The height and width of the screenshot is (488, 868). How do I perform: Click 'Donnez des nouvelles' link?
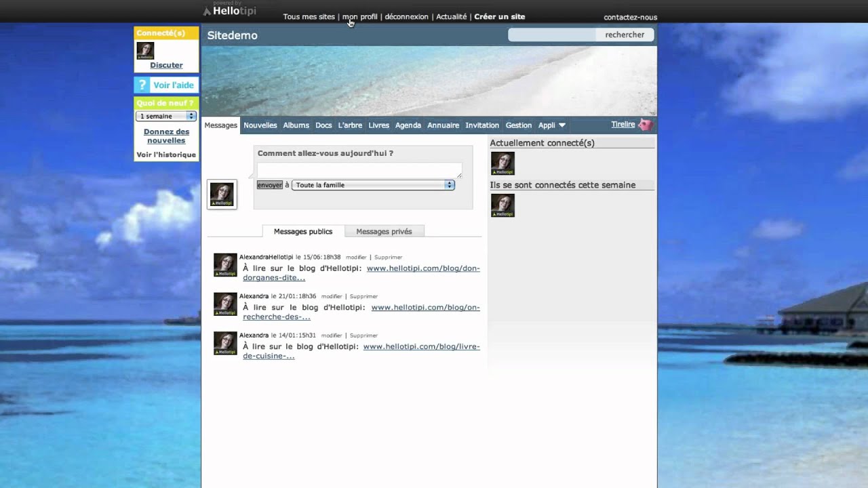pos(166,136)
